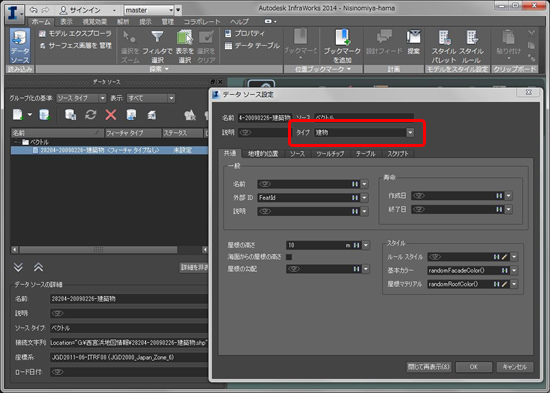Collapse the ベクトル tree folder

tap(16, 142)
